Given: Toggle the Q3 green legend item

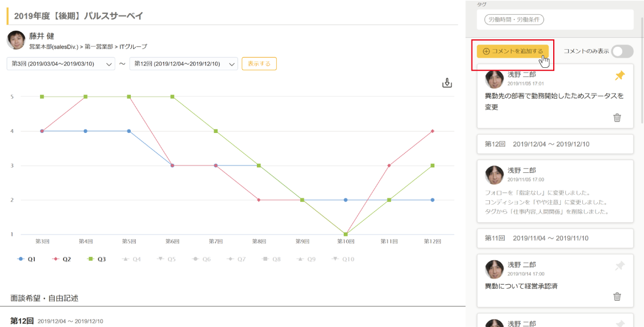Looking at the screenshot, I should (96, 259).
